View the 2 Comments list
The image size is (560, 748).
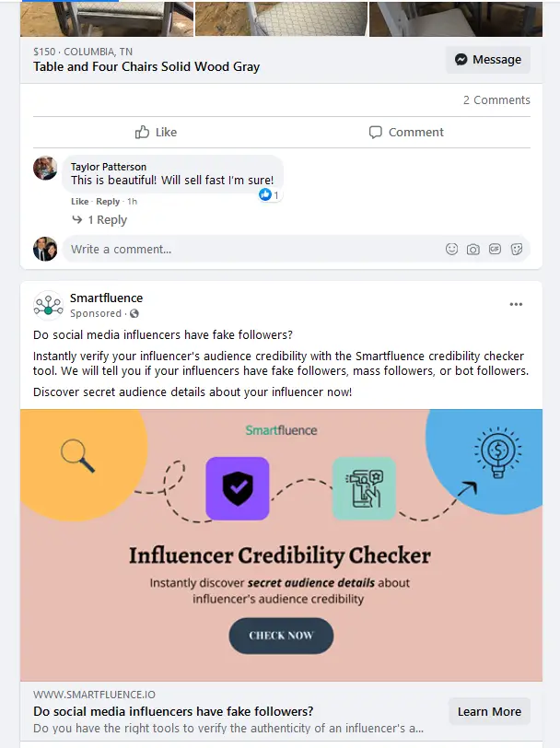[x=496, y=99]
